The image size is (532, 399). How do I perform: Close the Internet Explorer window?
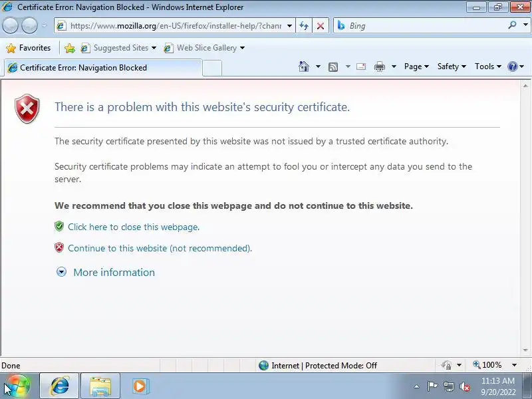click(x=520, y=7)
